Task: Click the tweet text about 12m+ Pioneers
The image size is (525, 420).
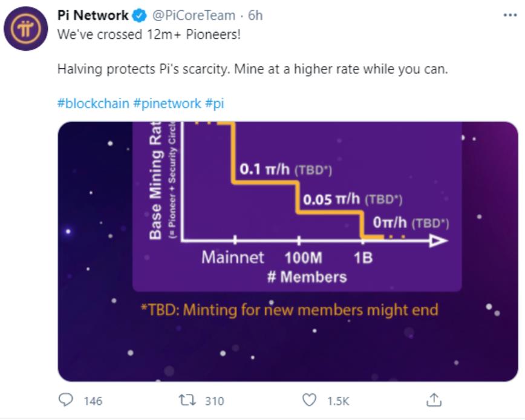Action: 149,34
